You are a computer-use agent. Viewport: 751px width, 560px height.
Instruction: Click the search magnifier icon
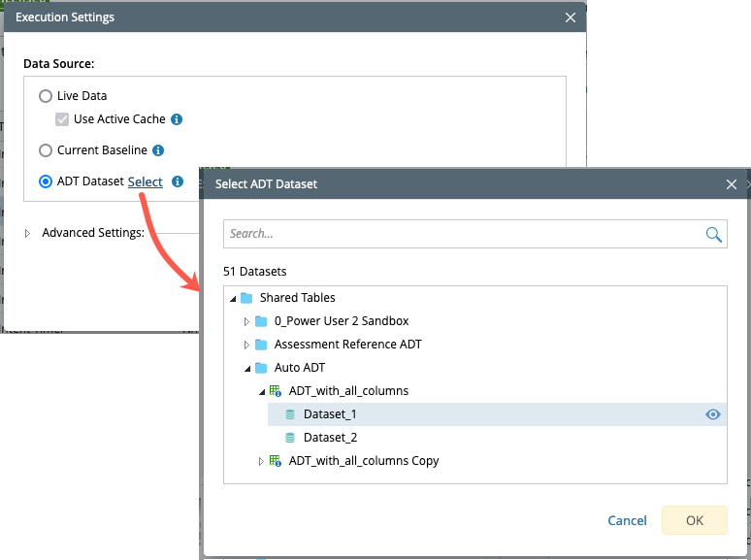pyautogui.click(x=713, y=234)
